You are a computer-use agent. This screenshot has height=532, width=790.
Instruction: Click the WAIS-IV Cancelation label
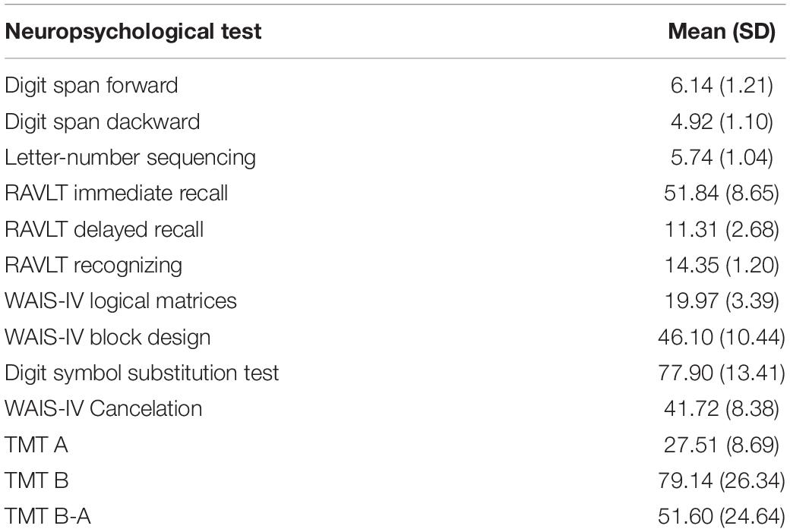[103, 409]
